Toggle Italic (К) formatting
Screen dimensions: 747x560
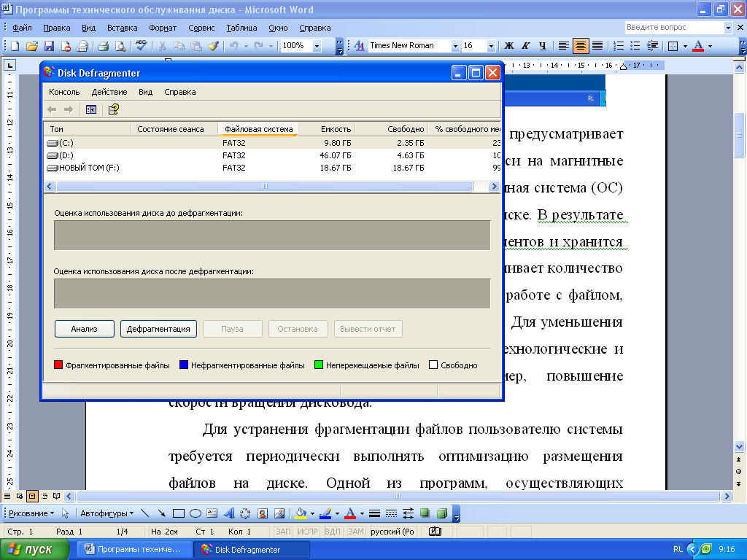525,46
